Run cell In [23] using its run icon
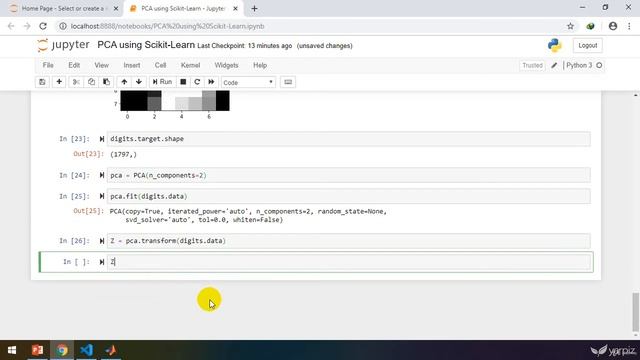The height and width of the screenshot is (360, 640). coord(102,139)
